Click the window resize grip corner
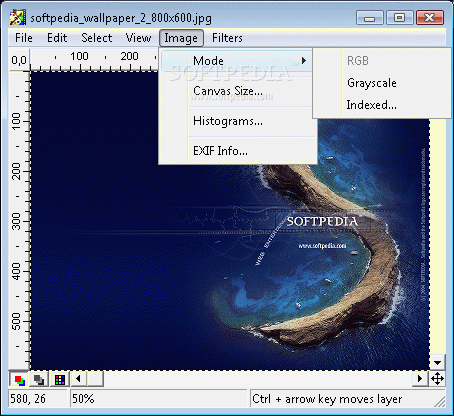Viewport: 454px width, 416px height. point(440,401)
